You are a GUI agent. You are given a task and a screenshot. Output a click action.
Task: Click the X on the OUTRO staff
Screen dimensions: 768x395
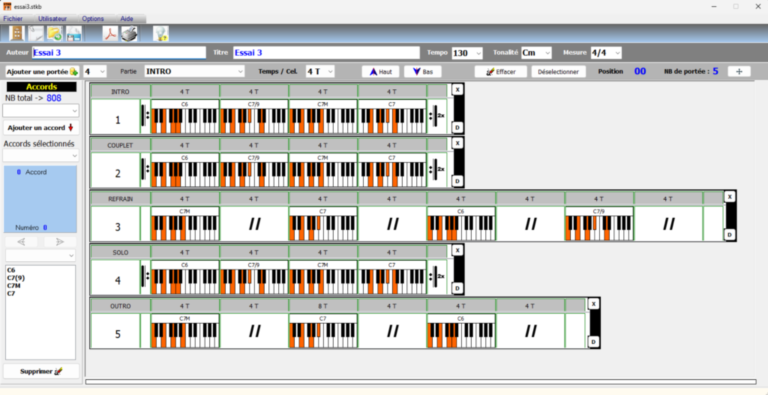[x=594, y=303]
